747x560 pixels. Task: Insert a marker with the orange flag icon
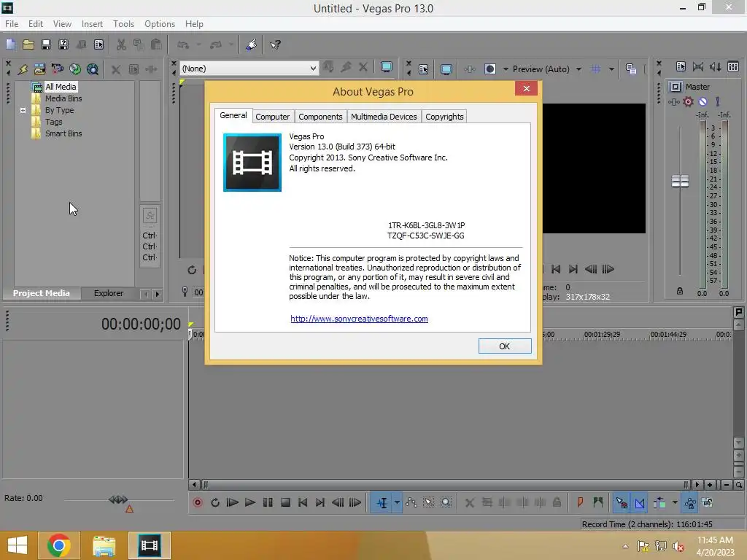point(580,502)
